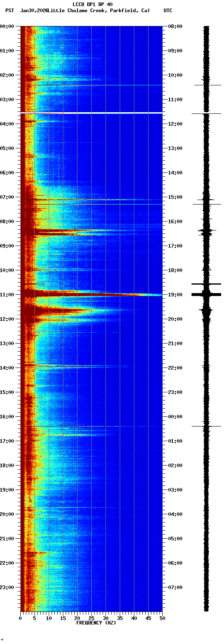This screenshot has width=224, height=644.
Task: Click the title text 'LCCB DP1 BP 40'
Action: 93,4
